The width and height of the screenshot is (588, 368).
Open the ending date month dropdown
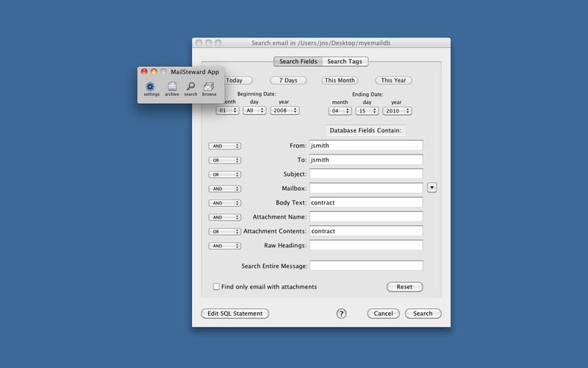point(340,111)
